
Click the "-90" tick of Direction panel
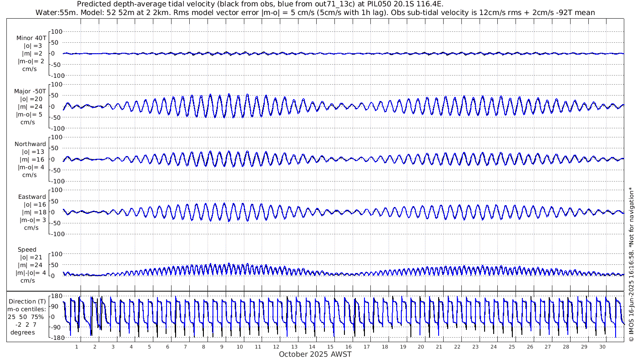click(x=56, y=327)
